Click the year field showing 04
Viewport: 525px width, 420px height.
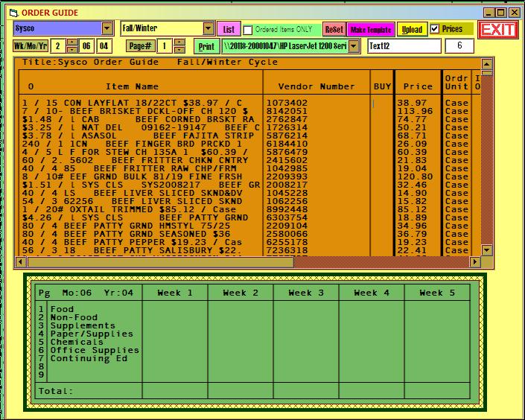pyautogui.click(x=104, y=46)
